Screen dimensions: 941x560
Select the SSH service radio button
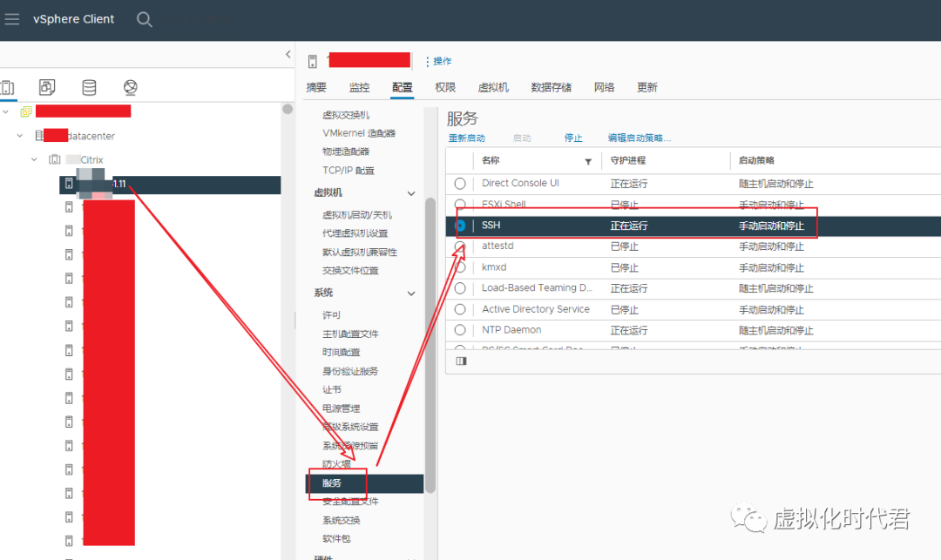point(460,226)
